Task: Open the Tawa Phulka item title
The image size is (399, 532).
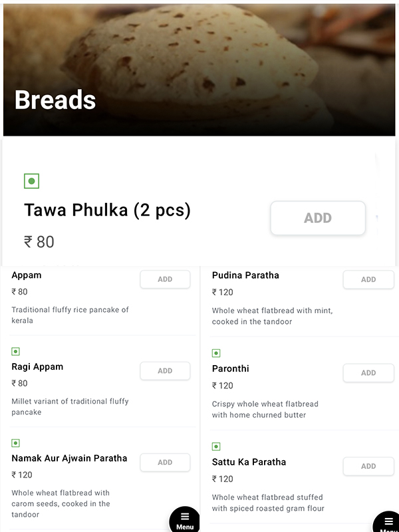Action: [107, 211]
